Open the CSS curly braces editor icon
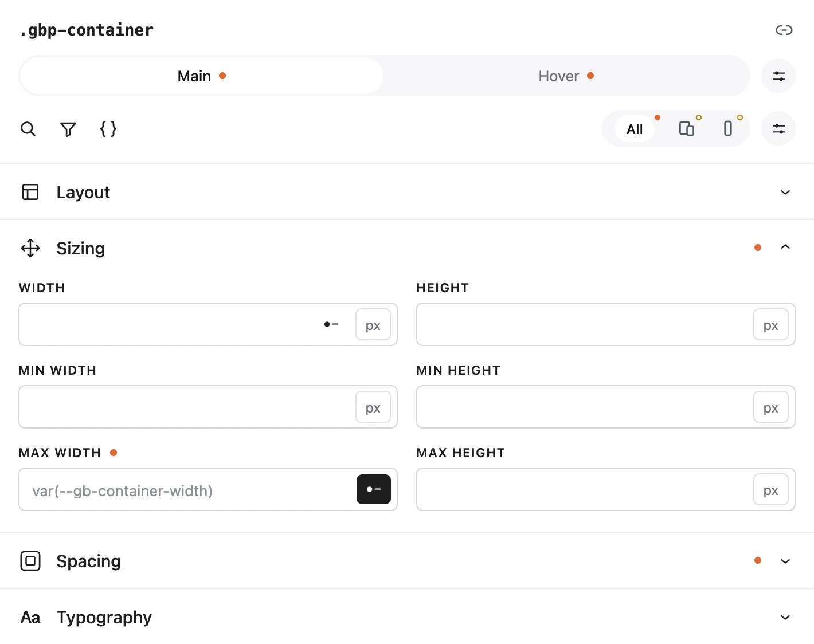Viewport: 814px width, 644px height. click(108, 129)
